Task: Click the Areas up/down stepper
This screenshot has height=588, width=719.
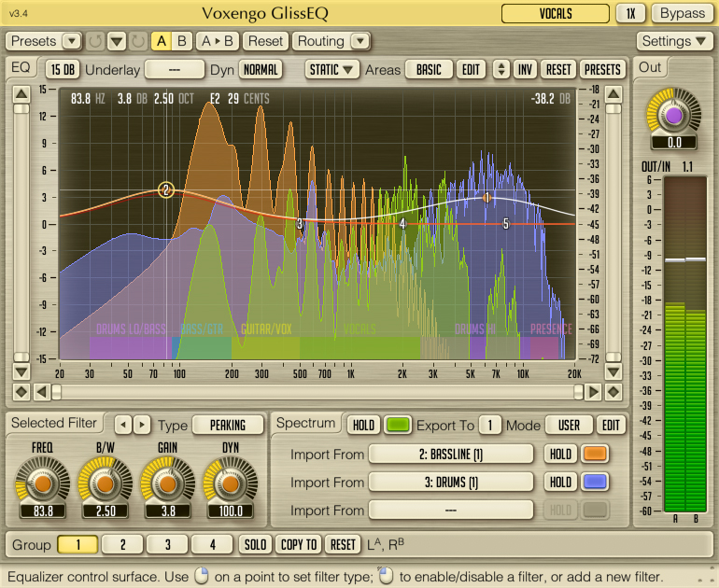Action: pos(501,70)
